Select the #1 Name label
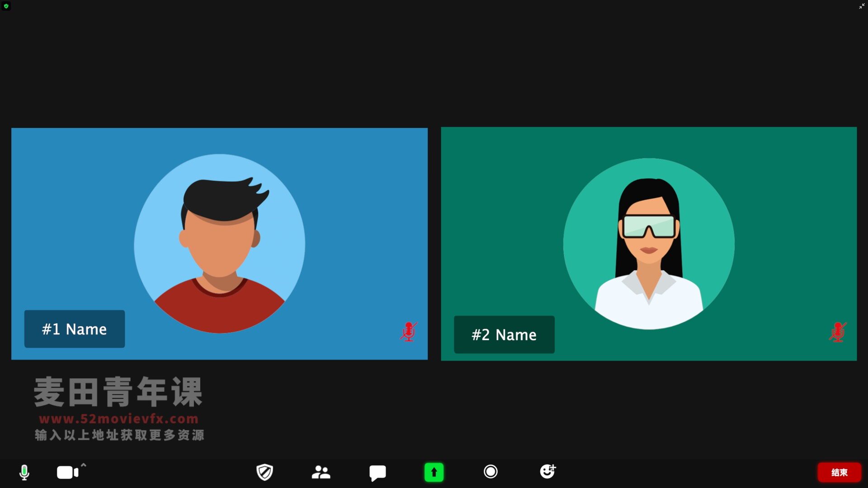 point(75,329)
